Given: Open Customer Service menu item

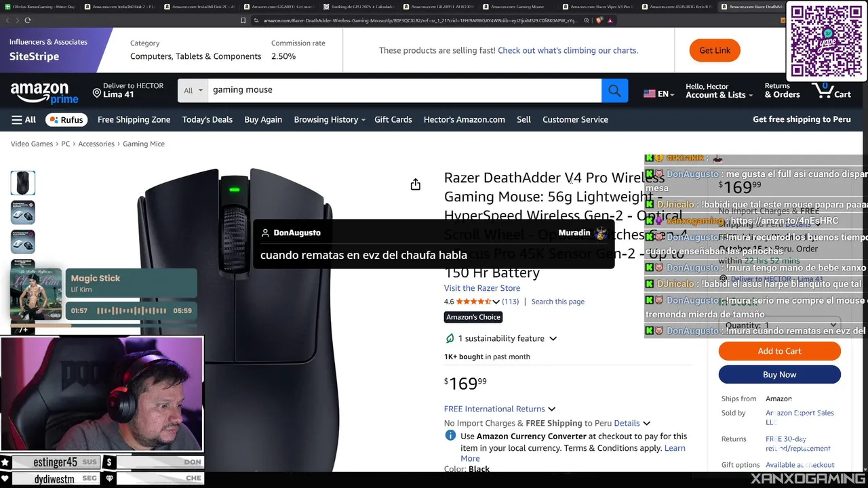Looking at the screenshot, I should 575,119.
